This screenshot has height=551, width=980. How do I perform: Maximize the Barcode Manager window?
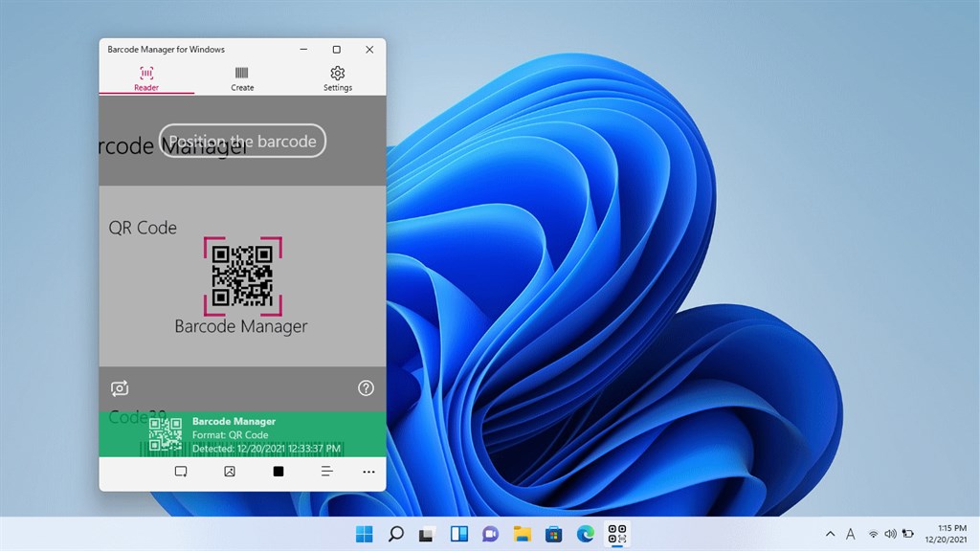point(336,49)
